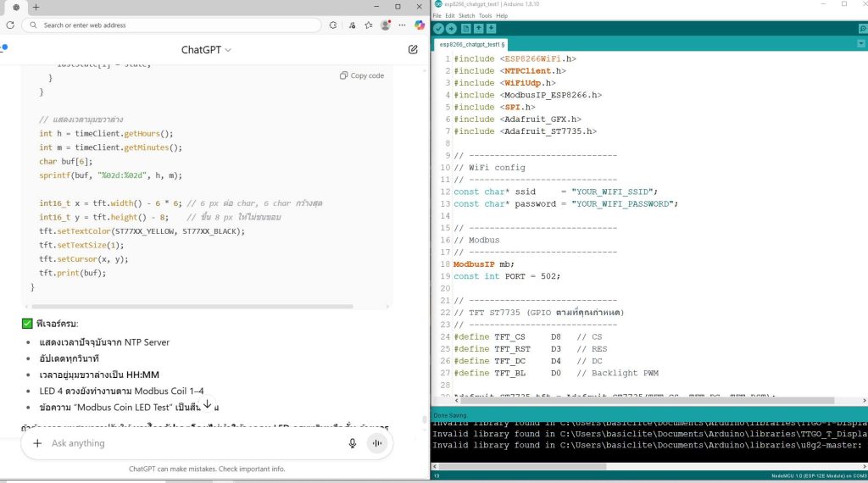868x483 pixels.
Task: Click 'ModbusIP mb;' on line 18
Action: [483, 264]
